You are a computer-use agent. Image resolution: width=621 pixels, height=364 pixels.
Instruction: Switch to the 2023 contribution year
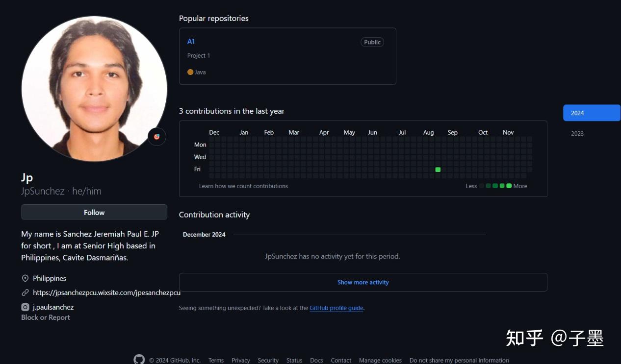tap(577, 133)
